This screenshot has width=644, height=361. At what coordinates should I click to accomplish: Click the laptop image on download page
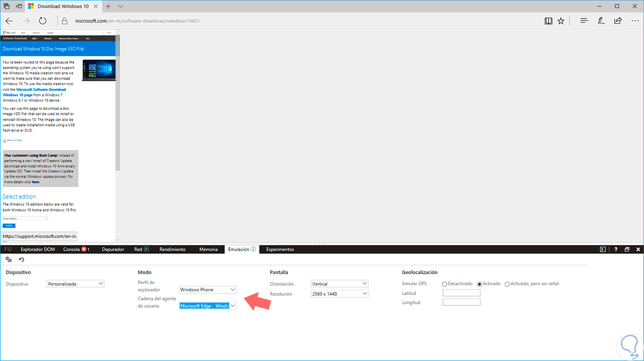coord(99,70)
